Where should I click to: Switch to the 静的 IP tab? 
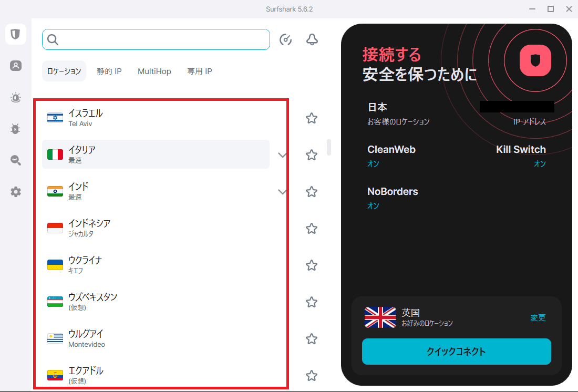click(109, 71)
